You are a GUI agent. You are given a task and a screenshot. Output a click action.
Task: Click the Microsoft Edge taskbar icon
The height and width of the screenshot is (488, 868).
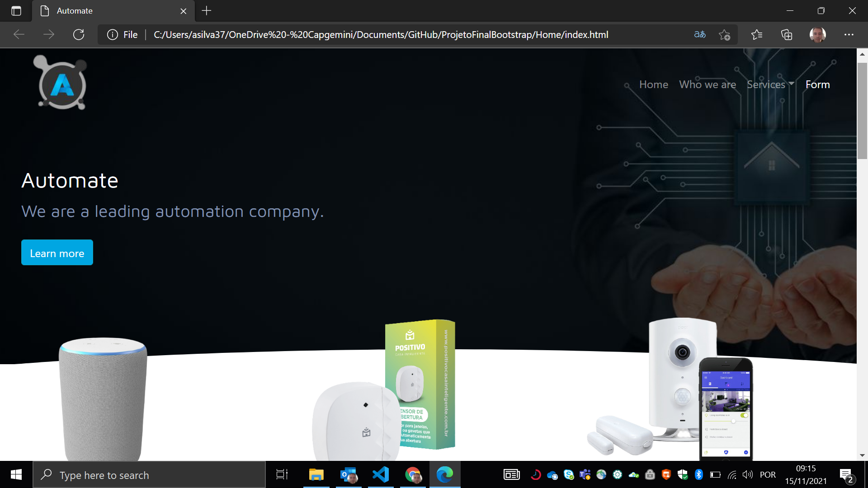[x=445, y=474]
